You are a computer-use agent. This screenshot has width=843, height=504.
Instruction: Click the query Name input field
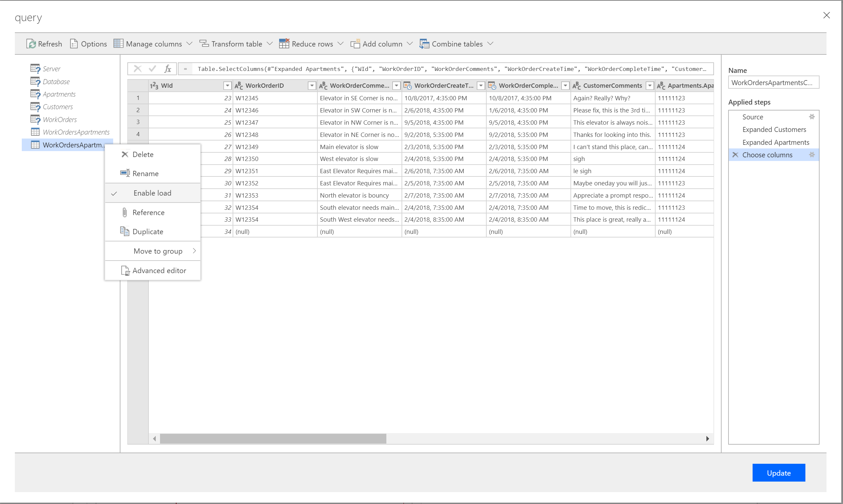773,82
